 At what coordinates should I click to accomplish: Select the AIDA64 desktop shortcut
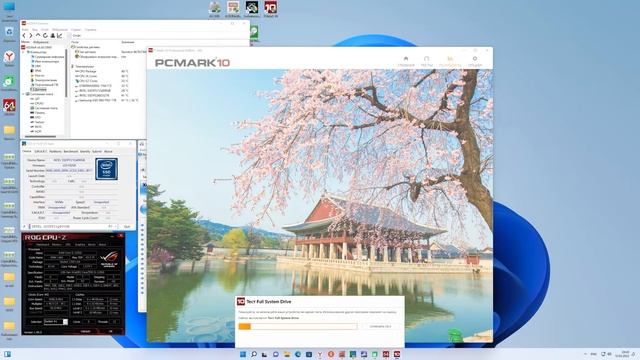tap(9, 107)
